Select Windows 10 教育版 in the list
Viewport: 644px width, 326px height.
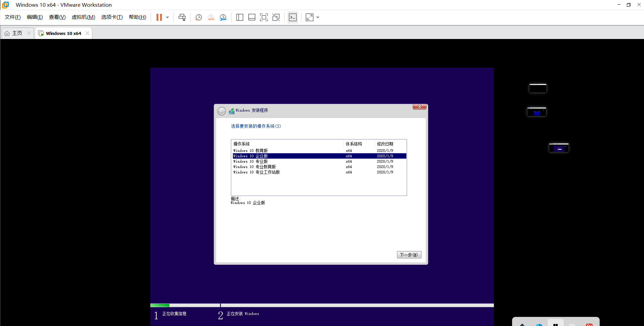pos(319,151)
